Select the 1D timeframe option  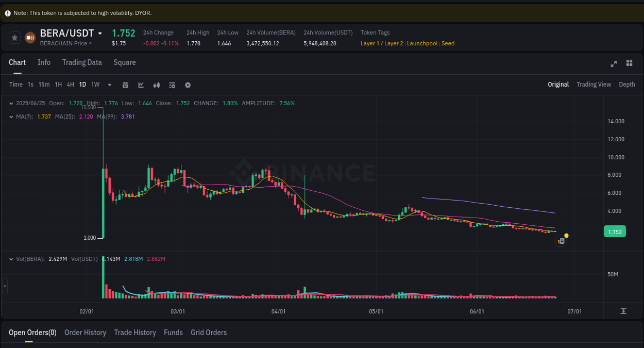(82, 85)
